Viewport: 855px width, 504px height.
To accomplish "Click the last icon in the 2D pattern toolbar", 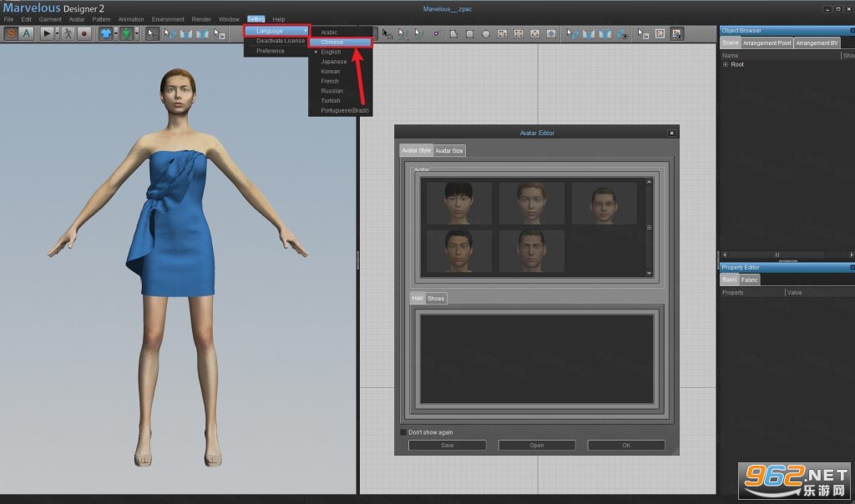I will (676, 33).
